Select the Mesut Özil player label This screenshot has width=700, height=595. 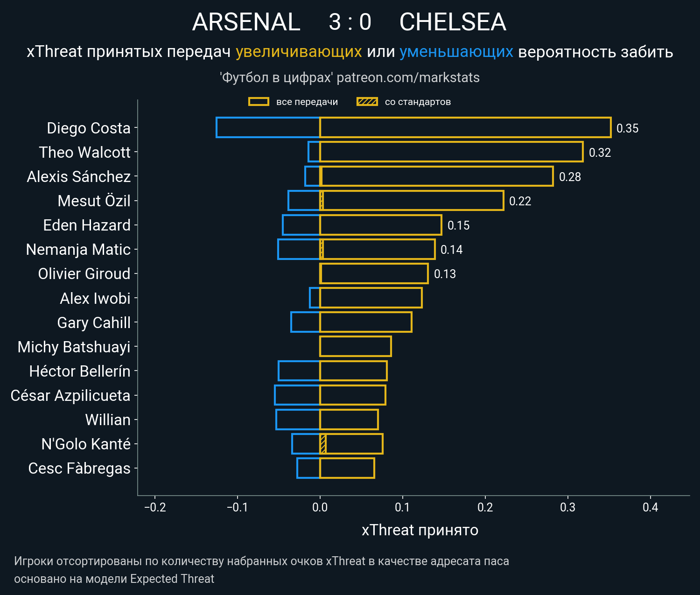tap(94, 201)
